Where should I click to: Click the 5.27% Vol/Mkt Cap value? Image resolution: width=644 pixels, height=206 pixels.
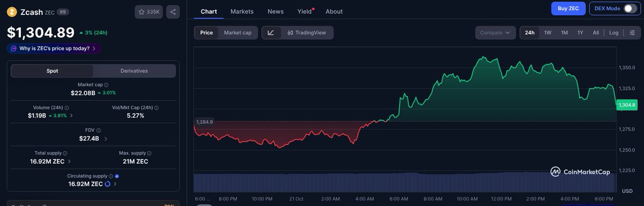[135, 115]
